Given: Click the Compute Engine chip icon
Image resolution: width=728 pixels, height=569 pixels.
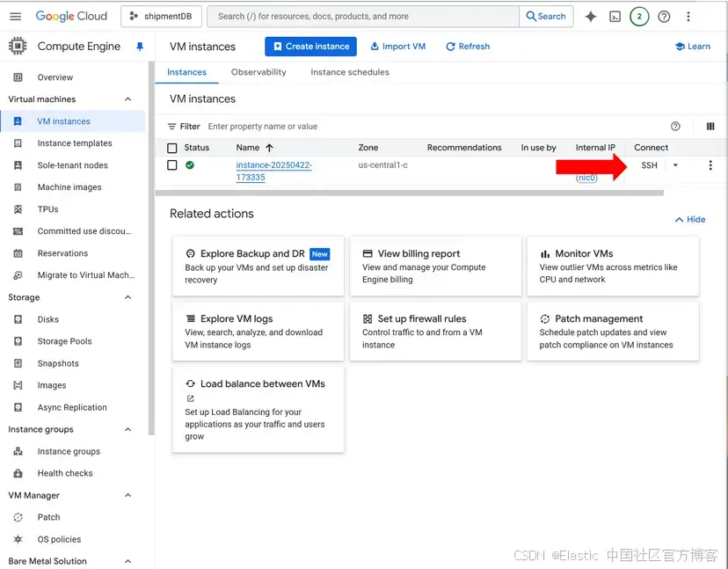Looking at the screenshot, I should (x=18, y=46).
